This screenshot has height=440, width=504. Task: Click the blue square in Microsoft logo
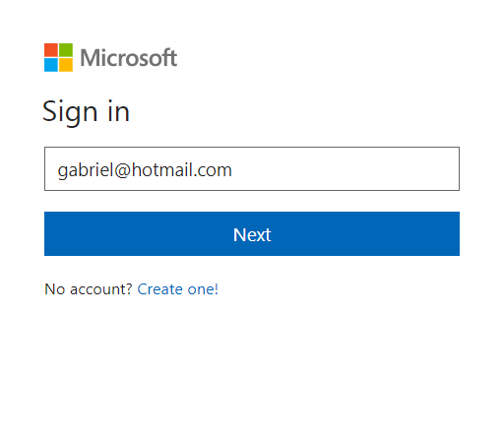point(51,65)
